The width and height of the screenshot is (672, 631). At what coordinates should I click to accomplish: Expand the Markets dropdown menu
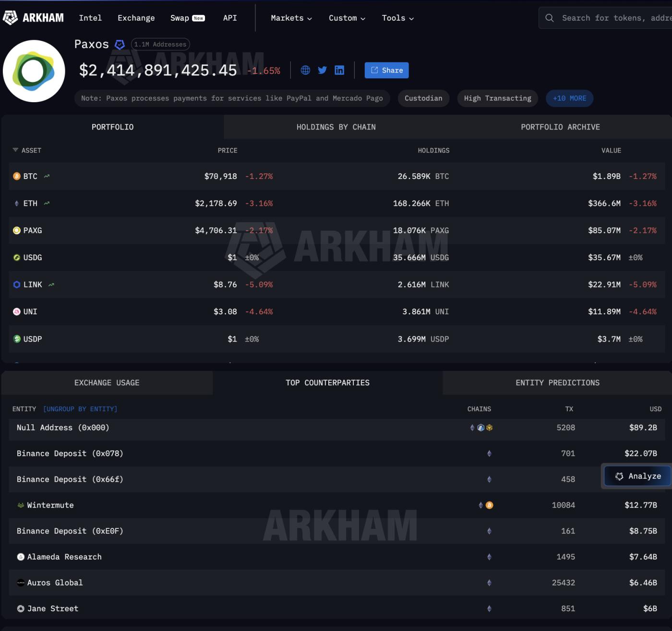[291, 18]
